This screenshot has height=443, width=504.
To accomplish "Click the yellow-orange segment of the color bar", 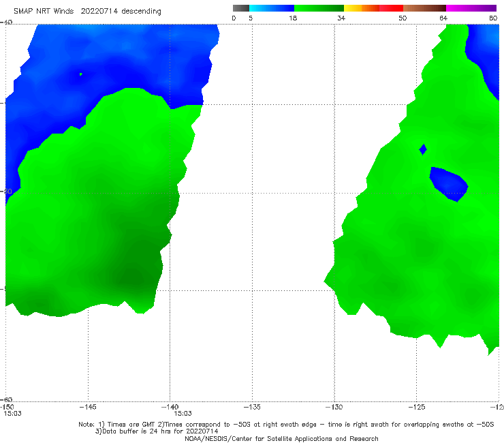I will click(362, 8).
